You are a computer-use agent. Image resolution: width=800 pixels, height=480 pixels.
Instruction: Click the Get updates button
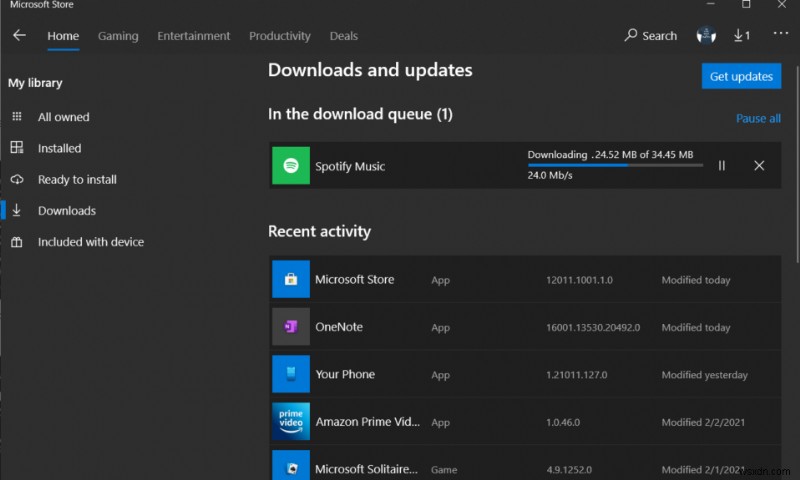[x=741, y=76]
